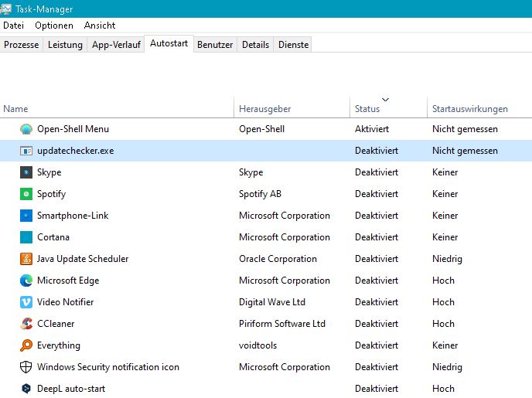Viewport: 532px width, 398px height.
Task: Click publisher Piriform Software Ltd
Action: point(282,324)
